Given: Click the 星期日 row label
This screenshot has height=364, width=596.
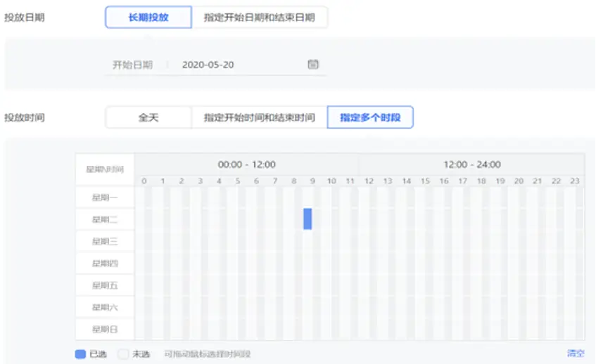Looking at the screenshot, I should click(x=105, y=329).
